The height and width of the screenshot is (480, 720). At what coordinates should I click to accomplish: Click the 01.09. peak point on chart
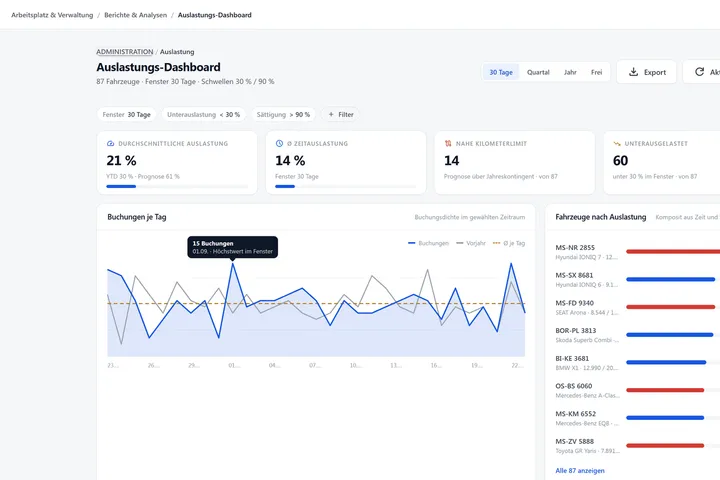point(233,264)
